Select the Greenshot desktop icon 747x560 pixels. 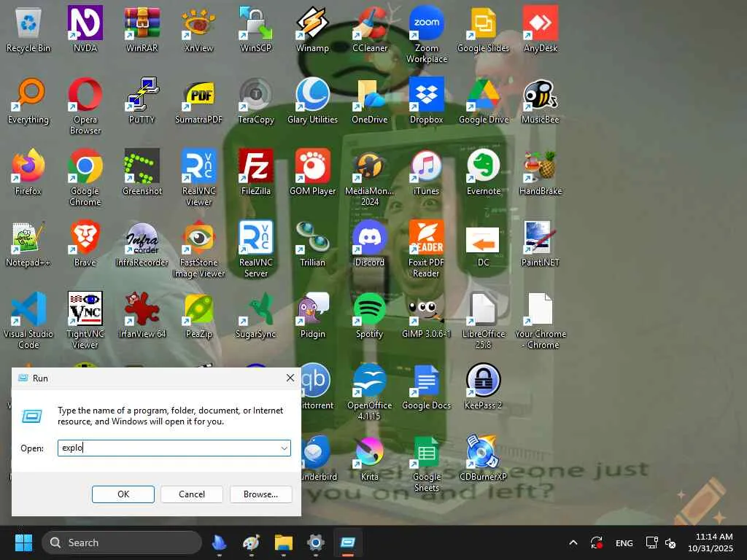pyautogui.click(x=142, y=172)
